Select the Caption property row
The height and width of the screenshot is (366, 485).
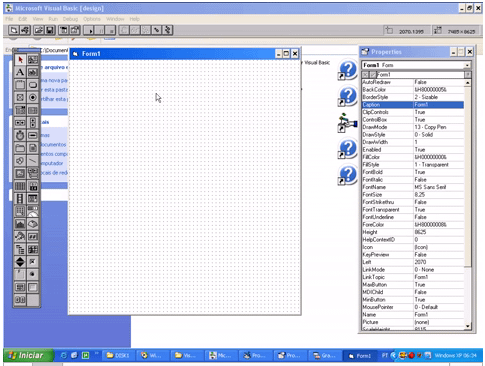tap(413, 105)
